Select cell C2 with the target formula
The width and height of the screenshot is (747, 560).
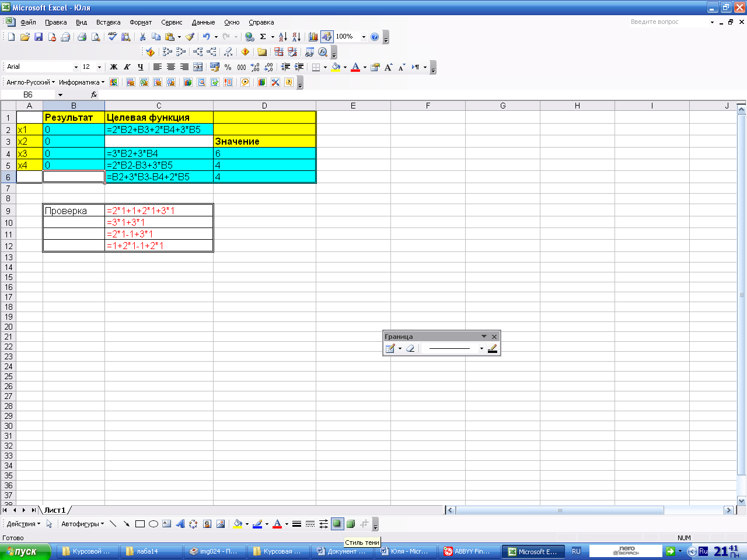point(159,129)
